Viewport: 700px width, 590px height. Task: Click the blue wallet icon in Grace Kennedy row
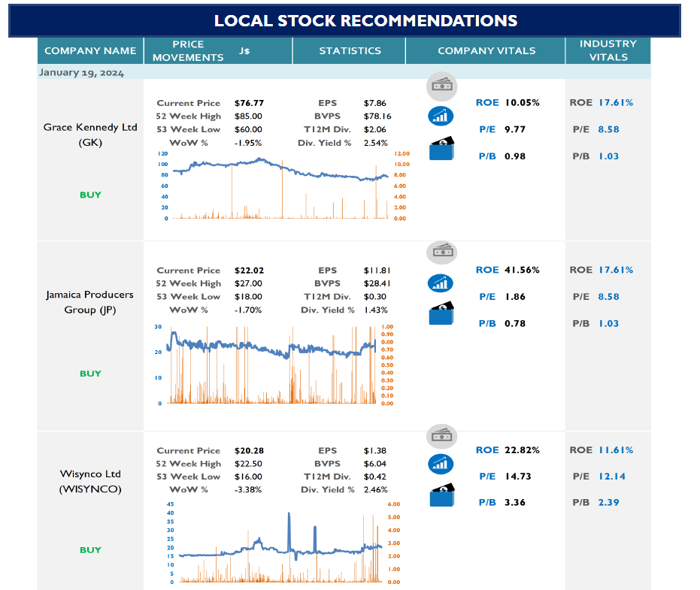click(441, 148)
